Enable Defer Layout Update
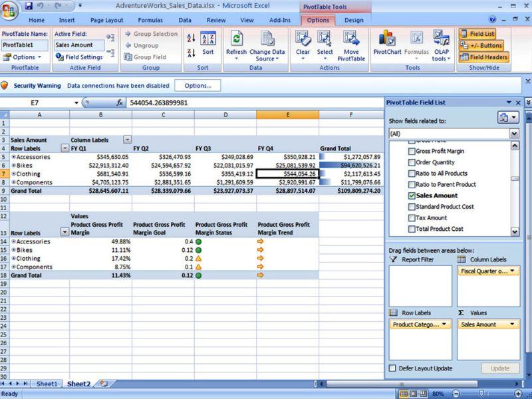 coord(394,368)
